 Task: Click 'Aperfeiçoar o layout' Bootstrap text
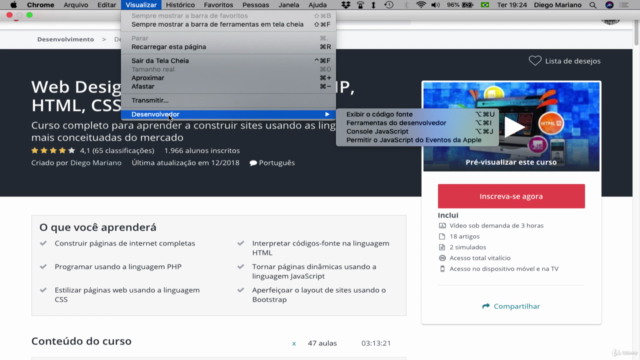[x=319, y=295]
